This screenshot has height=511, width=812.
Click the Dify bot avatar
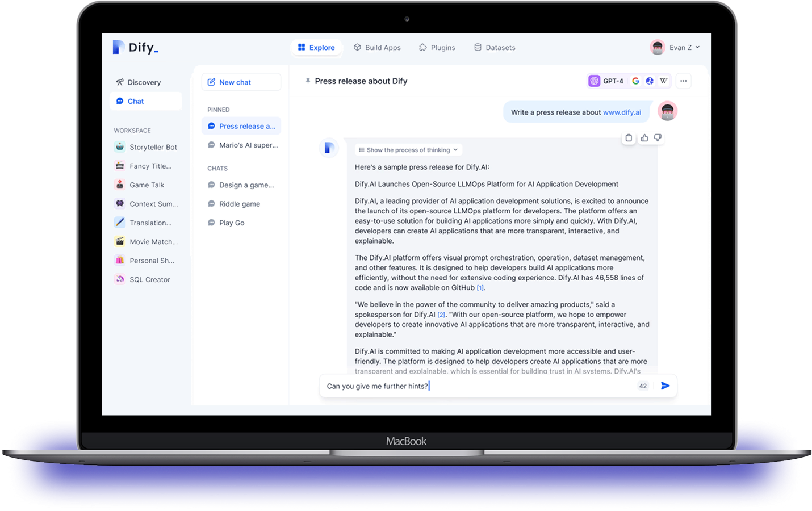329,148
